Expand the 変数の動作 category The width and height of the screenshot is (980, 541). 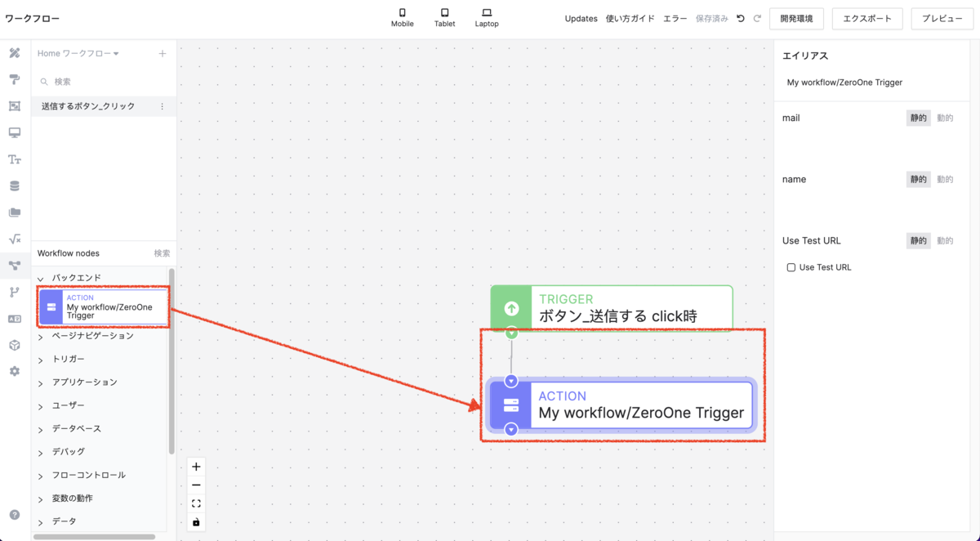(40, 499)
